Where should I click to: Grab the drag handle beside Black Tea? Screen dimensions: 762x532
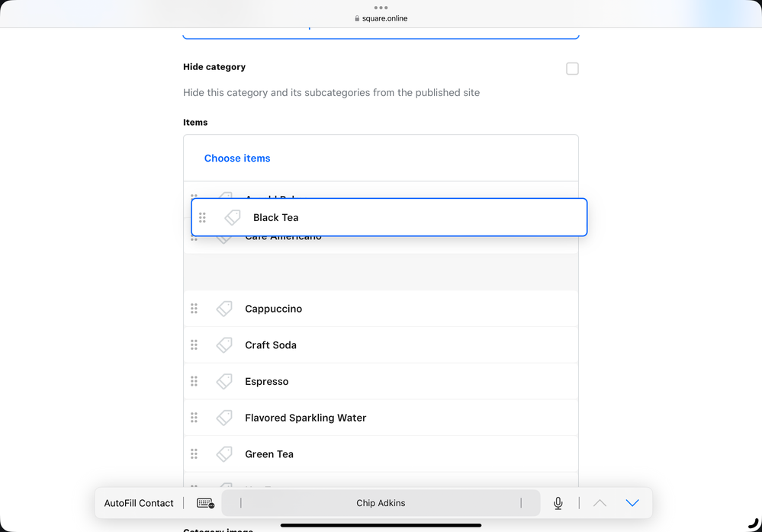tap(202, 217)
